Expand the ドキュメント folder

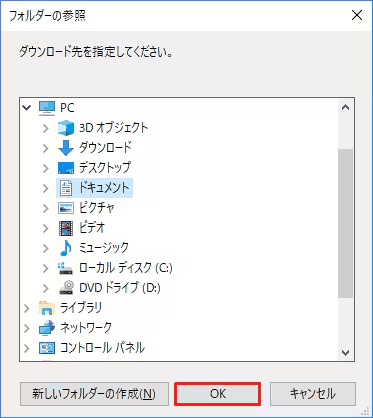tap(46, 188)
